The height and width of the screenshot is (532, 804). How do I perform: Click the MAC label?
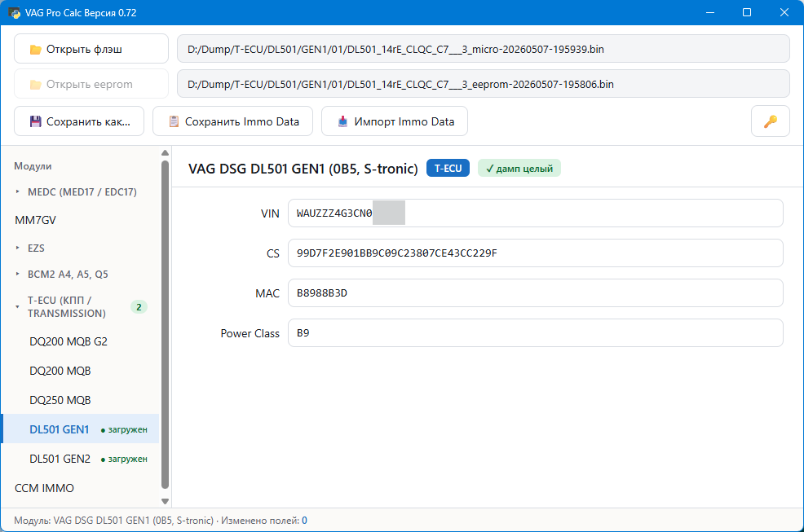267,293
